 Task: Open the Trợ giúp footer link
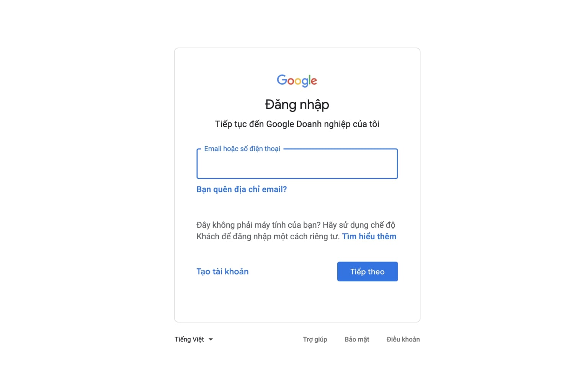[x=315, y=340]
